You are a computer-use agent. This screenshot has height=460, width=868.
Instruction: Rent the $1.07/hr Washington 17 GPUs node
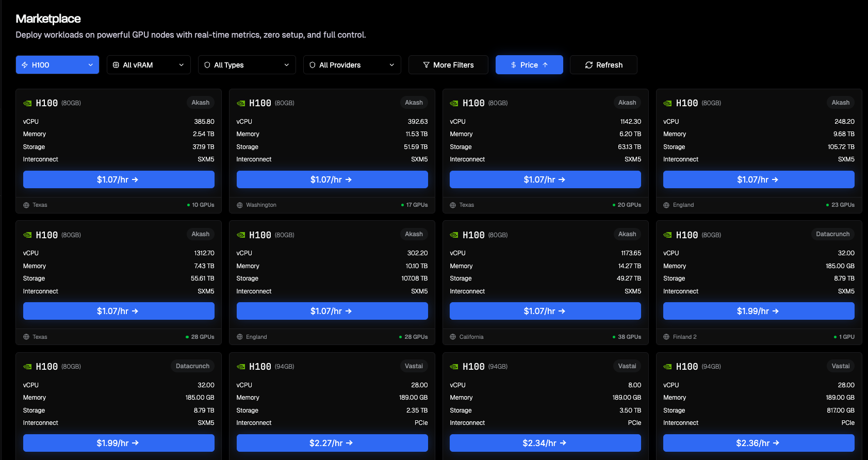coord(332,179)
